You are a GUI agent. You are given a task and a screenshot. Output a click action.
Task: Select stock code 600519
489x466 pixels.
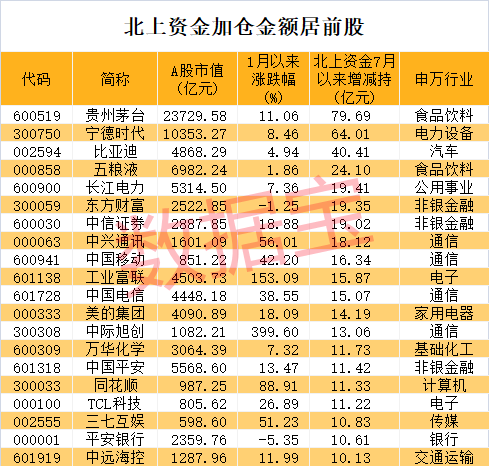[37, 116]
